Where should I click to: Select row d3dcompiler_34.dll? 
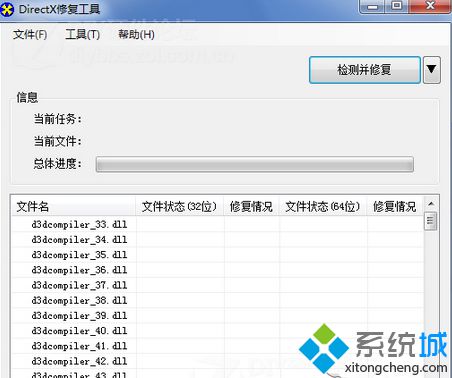(x=218, y=240)
